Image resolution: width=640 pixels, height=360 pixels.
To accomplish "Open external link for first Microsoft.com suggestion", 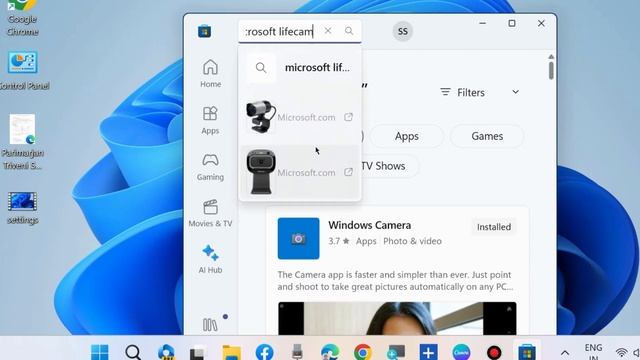I will (348, 117).
